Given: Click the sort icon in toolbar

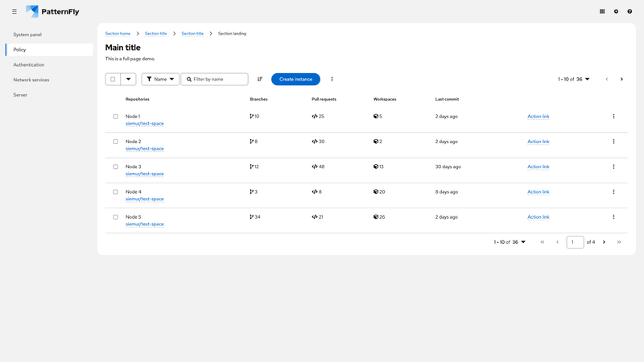Looking at the screenshot, I should pyautogui.click(x=260, y=80).
